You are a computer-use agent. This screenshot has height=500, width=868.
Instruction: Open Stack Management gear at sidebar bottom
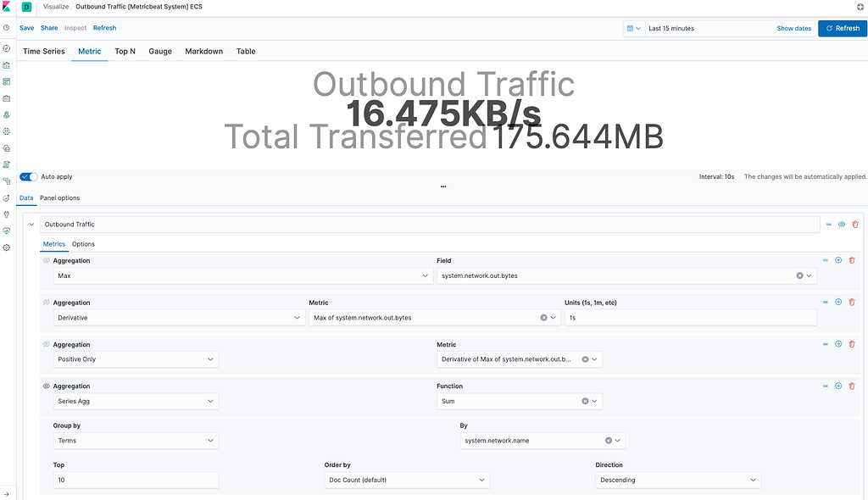click(x=7, y=247)
